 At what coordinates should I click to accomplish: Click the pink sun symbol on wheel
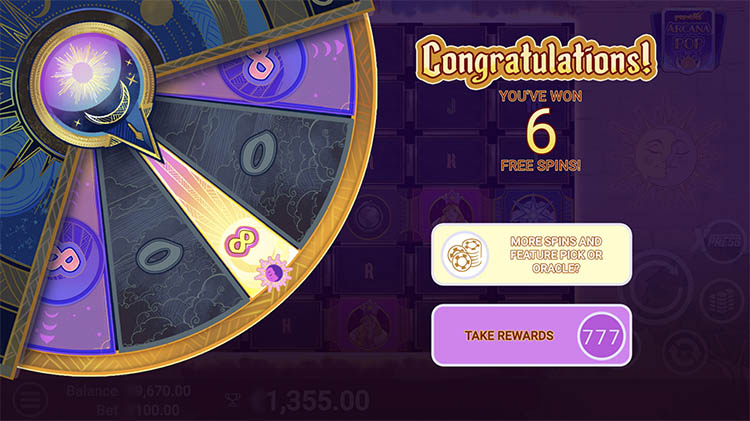[273, 273]
